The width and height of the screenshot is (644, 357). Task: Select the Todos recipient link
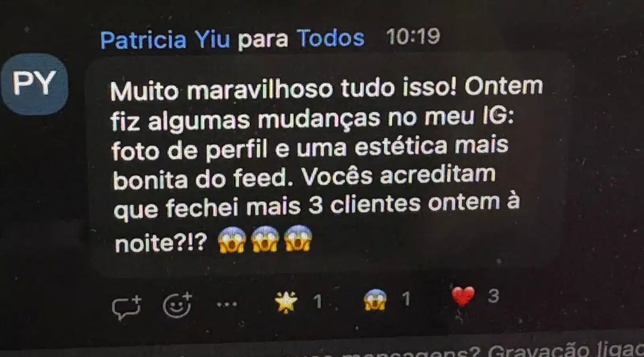[x=331, y=38]
